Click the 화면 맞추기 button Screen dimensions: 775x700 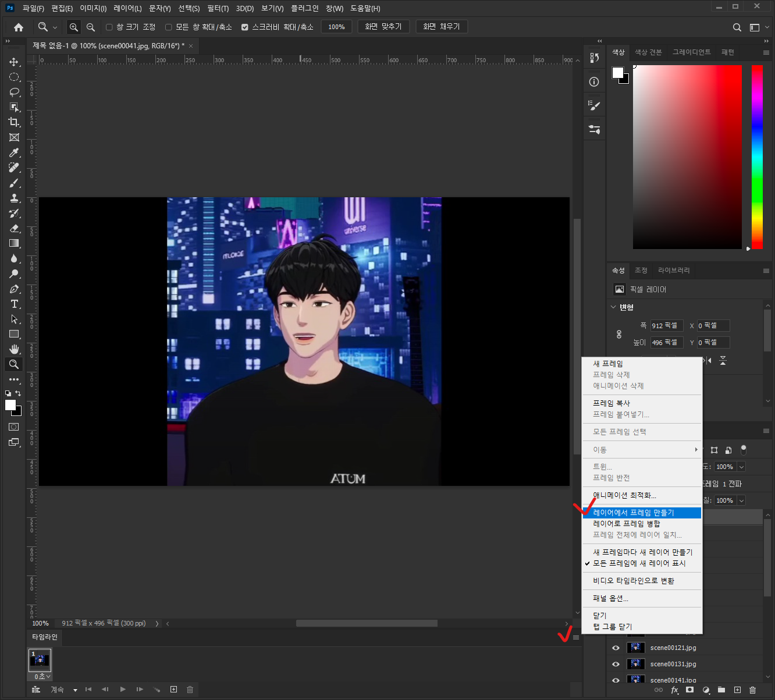coord(383,27)
